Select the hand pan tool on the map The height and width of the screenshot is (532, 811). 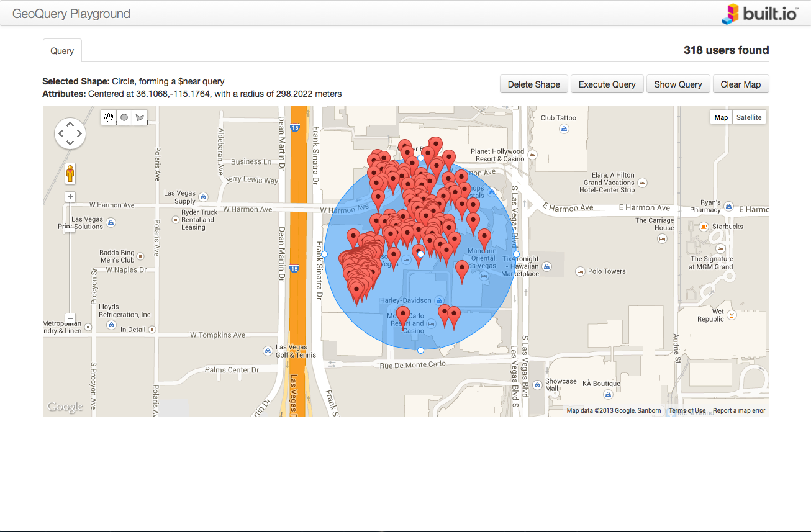click(x=108, y=117)
